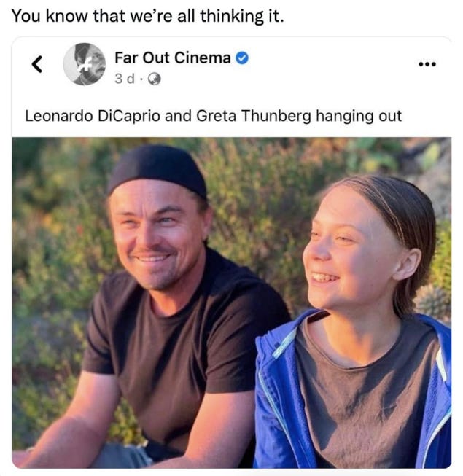Click the blue verified badge

point(242,58)
